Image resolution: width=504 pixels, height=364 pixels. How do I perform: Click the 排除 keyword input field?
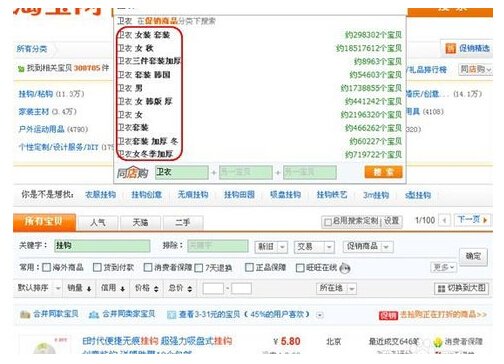pyautogui.click(x=218, y=246)
